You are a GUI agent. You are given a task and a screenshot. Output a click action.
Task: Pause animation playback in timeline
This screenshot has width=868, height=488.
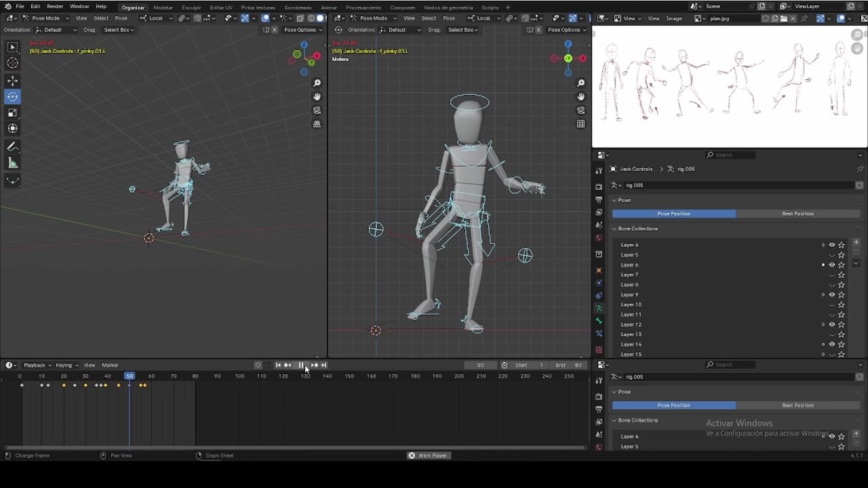coord(302,365)
